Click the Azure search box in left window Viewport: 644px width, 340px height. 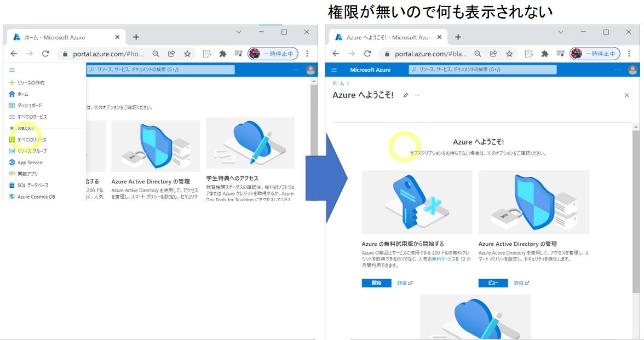[160, 70]
